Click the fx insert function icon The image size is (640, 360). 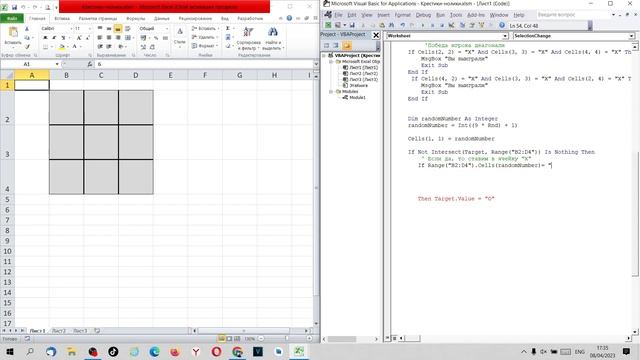(89, 64)
